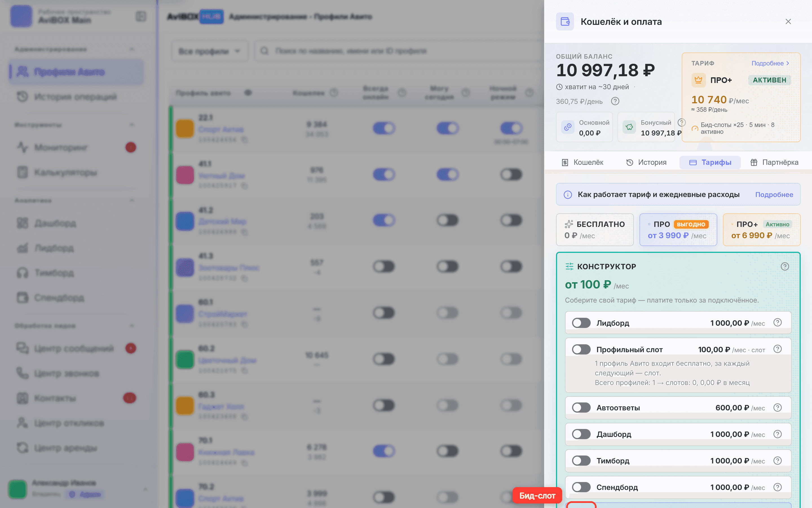Open help icon on Автоответы row

(x=777, y=408)
